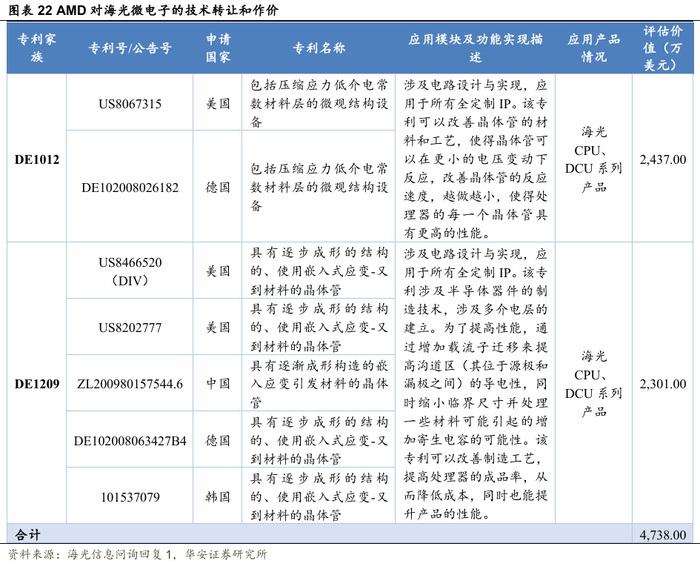This screenshot has height=564, width=700.
Task: Click '海光 CPU、DCU 系列产品' in DE1209 row
Action: [594, 384]
